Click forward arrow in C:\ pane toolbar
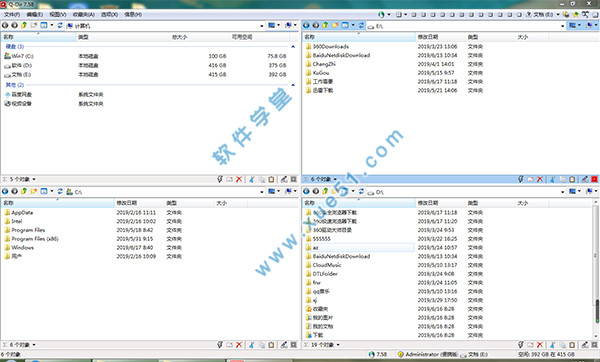 click(15, 191)
